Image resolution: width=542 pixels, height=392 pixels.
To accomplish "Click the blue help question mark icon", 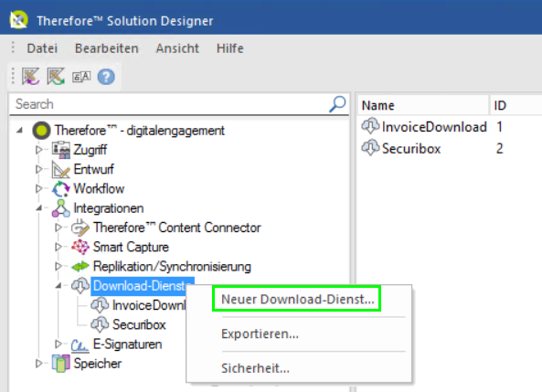I will (106, 77).
